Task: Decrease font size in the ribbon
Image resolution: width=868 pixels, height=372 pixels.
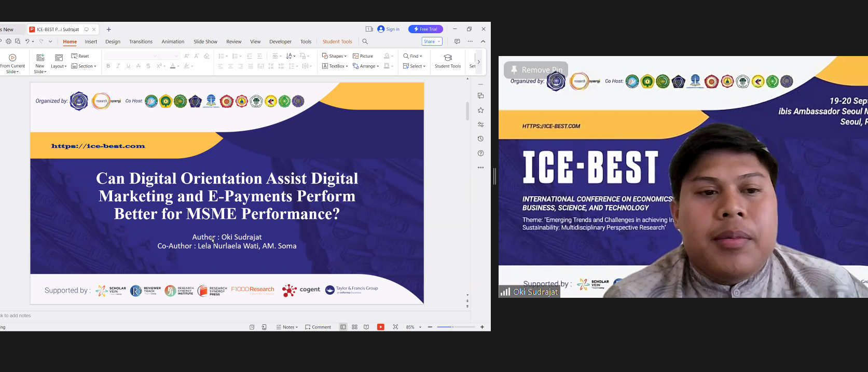Action: click(x=197, y=56)
